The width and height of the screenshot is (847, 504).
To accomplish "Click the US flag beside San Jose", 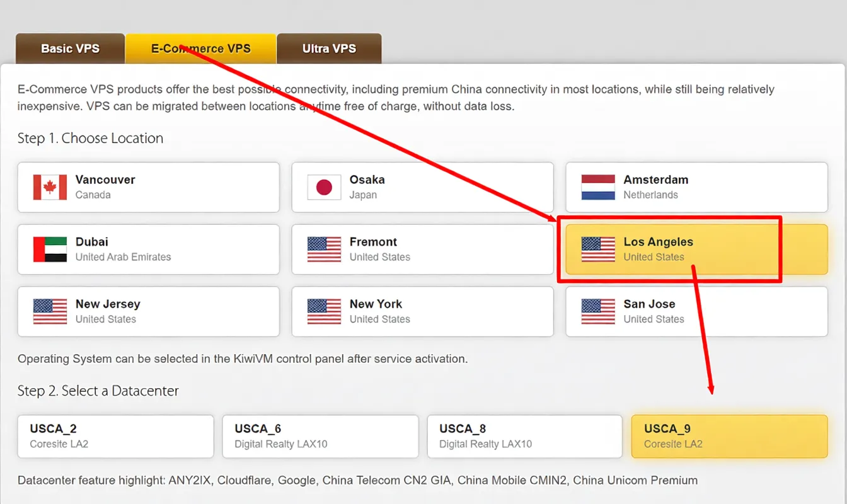I will click(598, 311).
